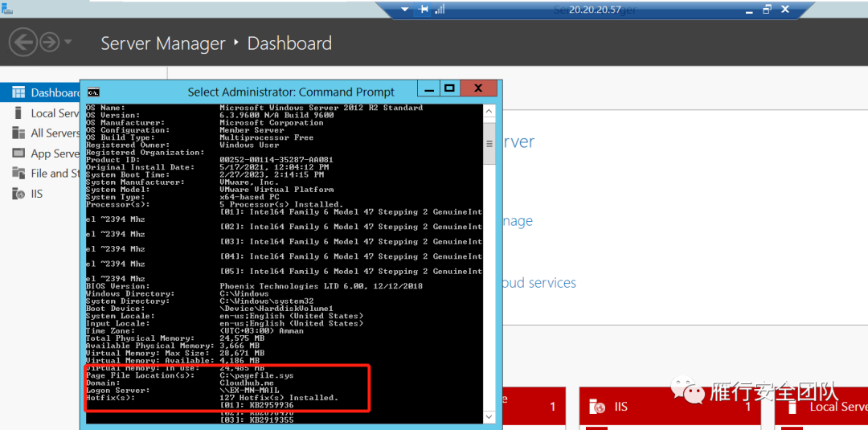Click the '127 Hotfix(s) Installed.' line

tap(278, 398)
